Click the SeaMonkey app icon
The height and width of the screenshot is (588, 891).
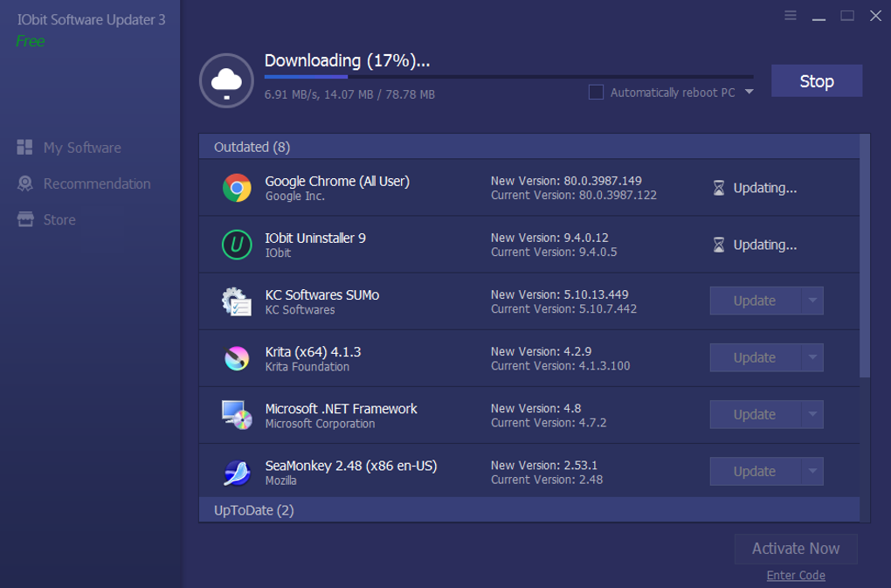tap(237, 472)
